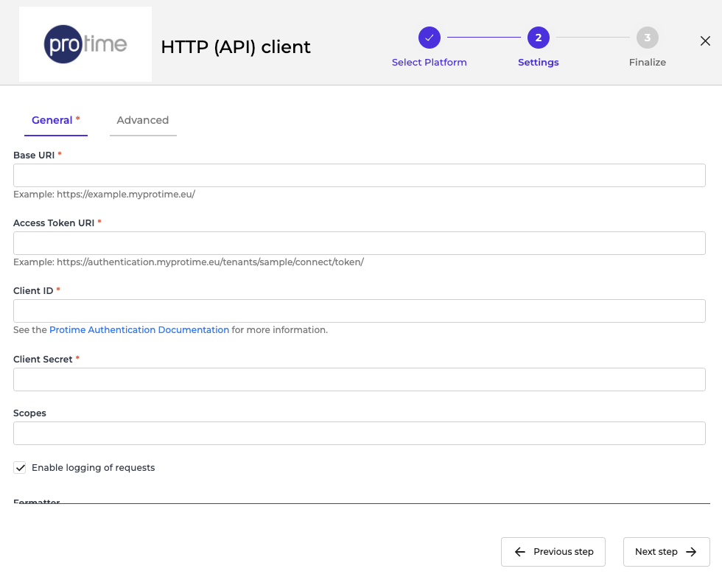722x588 pixels.
Task: Click the HTTP (API) client title
Action: coord(236,47)
